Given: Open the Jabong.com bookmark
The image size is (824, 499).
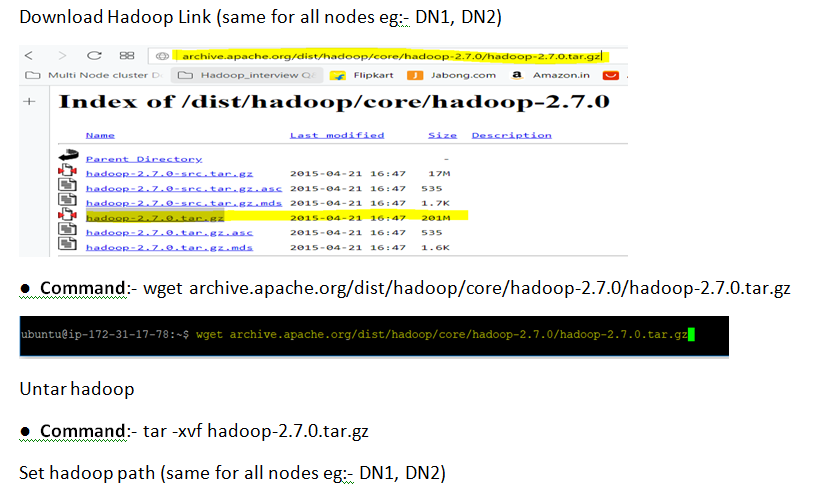Looking at the screenshot, I should 451,75.
